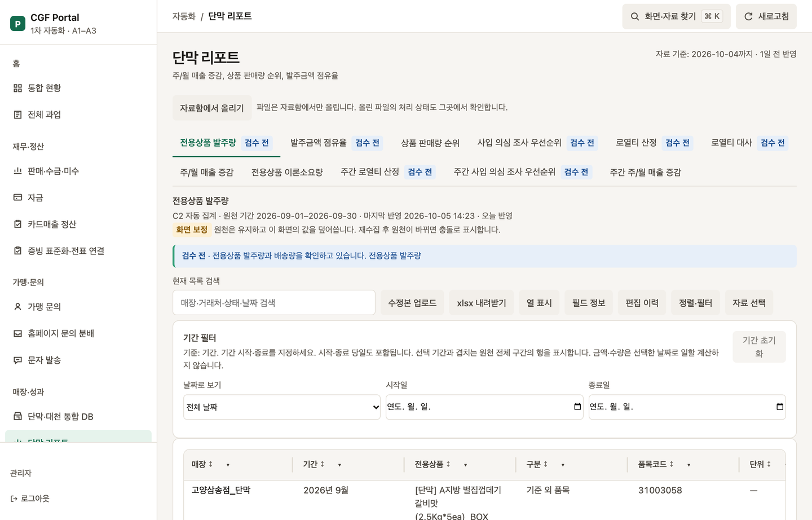Image resolution: width=812 pixels, height=520 pixels.
Task: Click the magnifier icon in 화면·자료 찾기
Action: pos(635,16)
